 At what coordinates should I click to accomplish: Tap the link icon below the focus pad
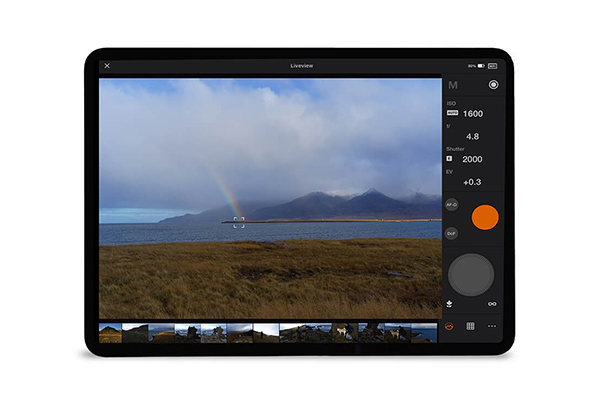pos(492,303)
